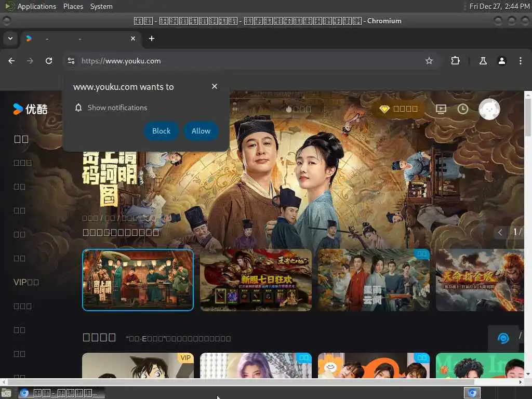The width and height of the screenshot is (532, 399).
Task: Open the green background video card
Action: click(480, 365)
